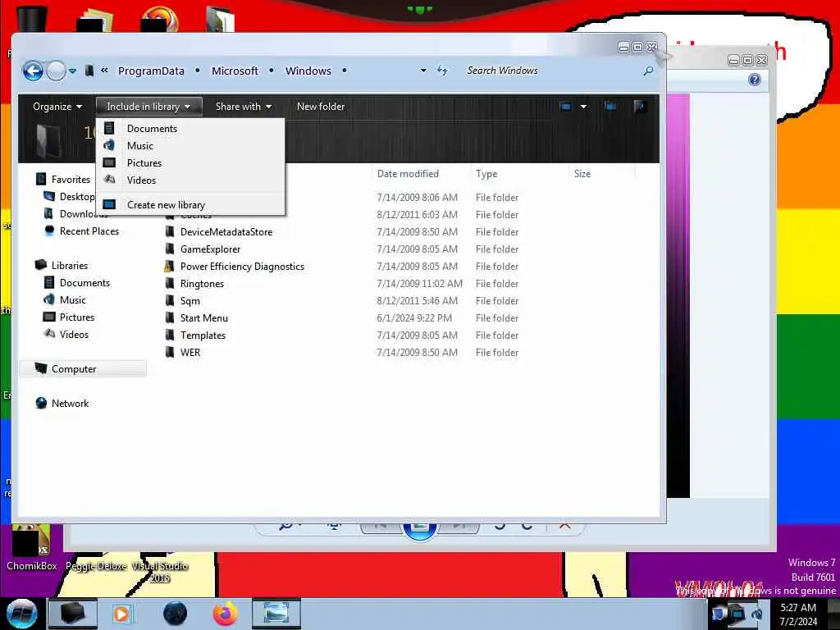Viewport: 840px width, 630px height.
Task: Click the Forward navigation arrow
Action: point(56,71)
